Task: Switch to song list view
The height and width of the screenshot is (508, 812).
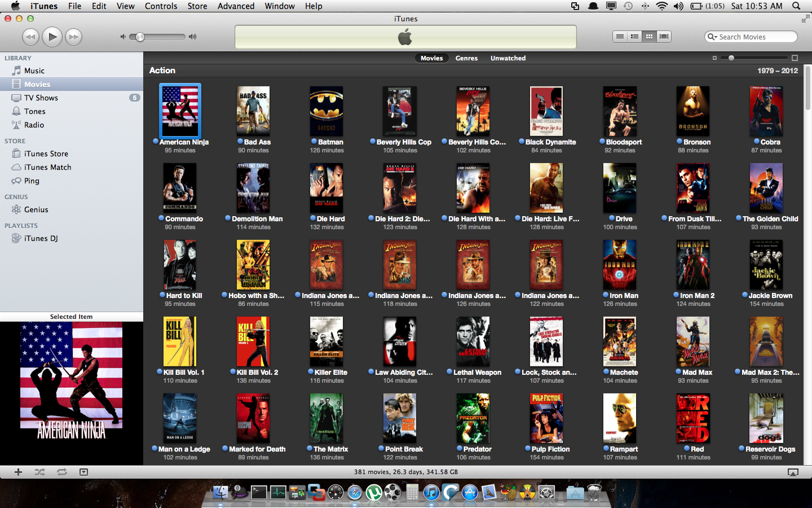Action: (x=620, y=37)
